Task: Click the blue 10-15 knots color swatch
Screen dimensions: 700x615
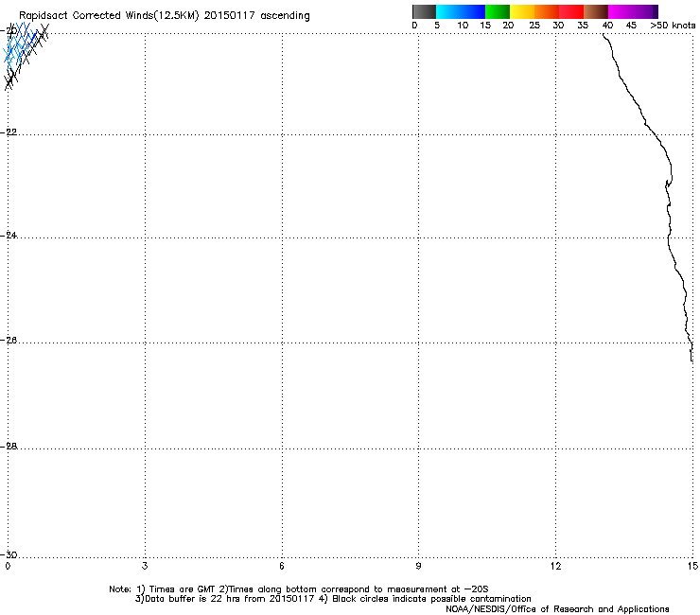Action: point(473,11)
